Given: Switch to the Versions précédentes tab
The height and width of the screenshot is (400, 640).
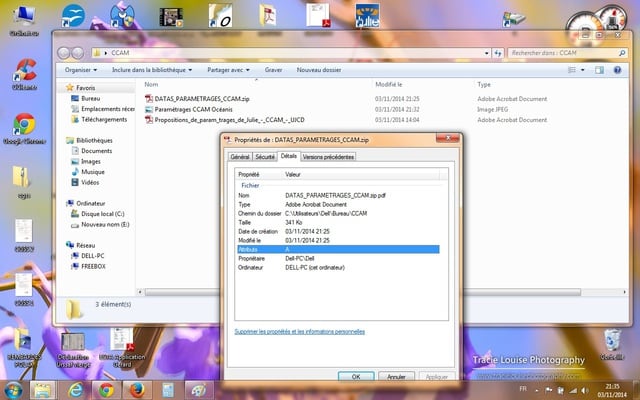Looking at the screenshot, I should click(328, 157).
